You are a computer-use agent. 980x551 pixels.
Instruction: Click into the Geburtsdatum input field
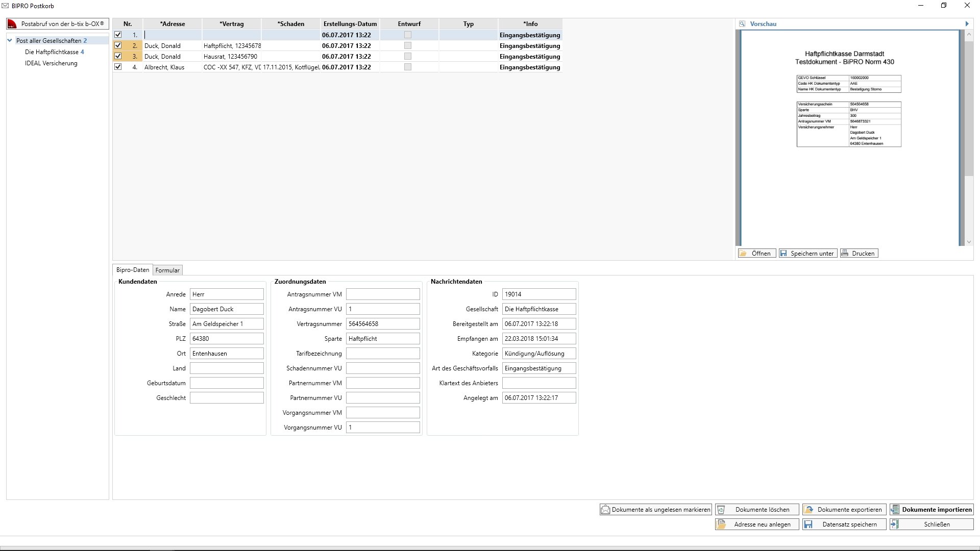227,383
